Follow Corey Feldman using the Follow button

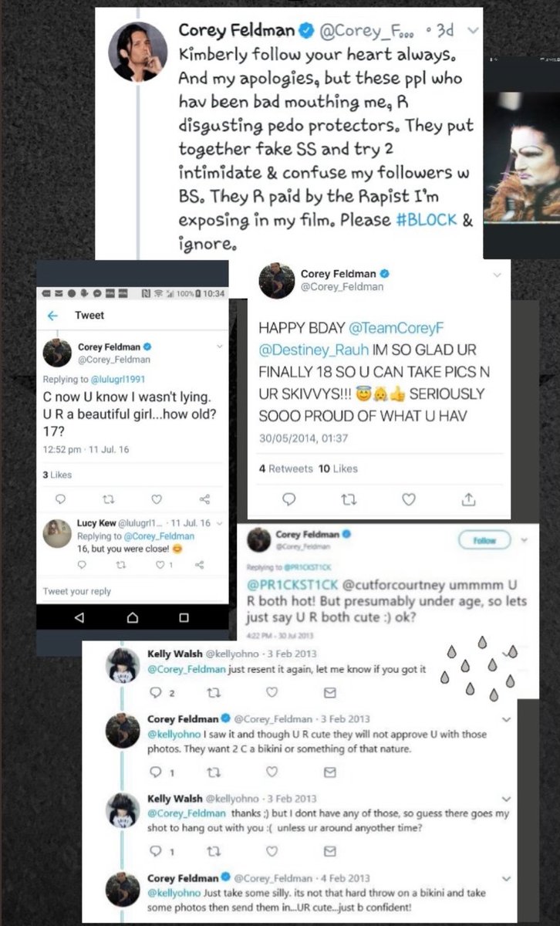(484, 540)
